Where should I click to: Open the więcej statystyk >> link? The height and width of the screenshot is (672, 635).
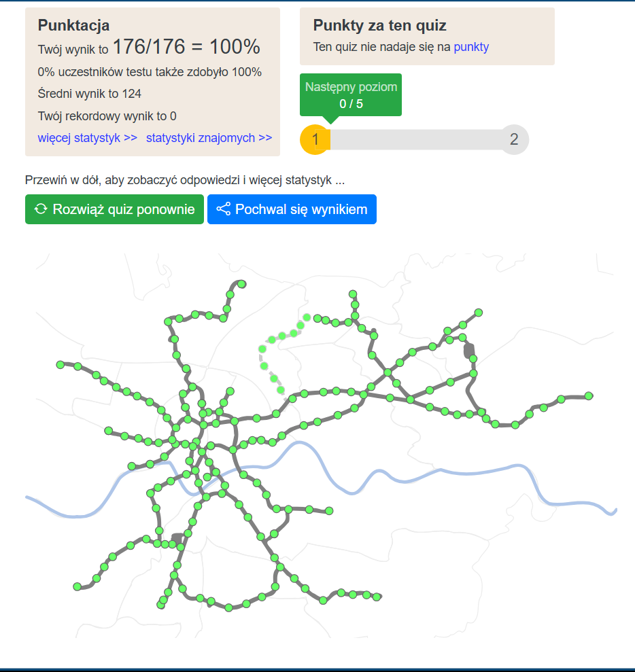[x=88, y=138]
